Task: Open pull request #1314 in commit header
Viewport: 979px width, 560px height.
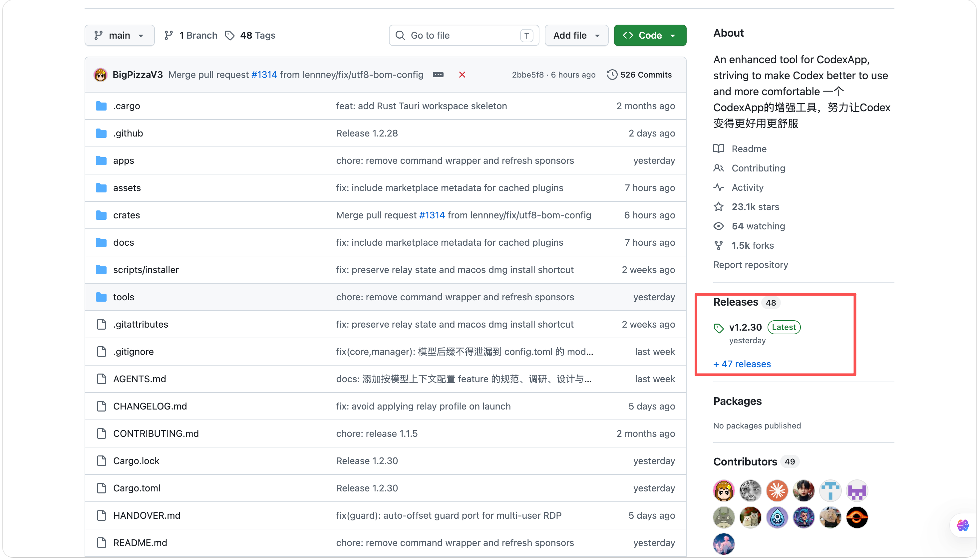Action: pyautogui.click(x=264, y=75)
